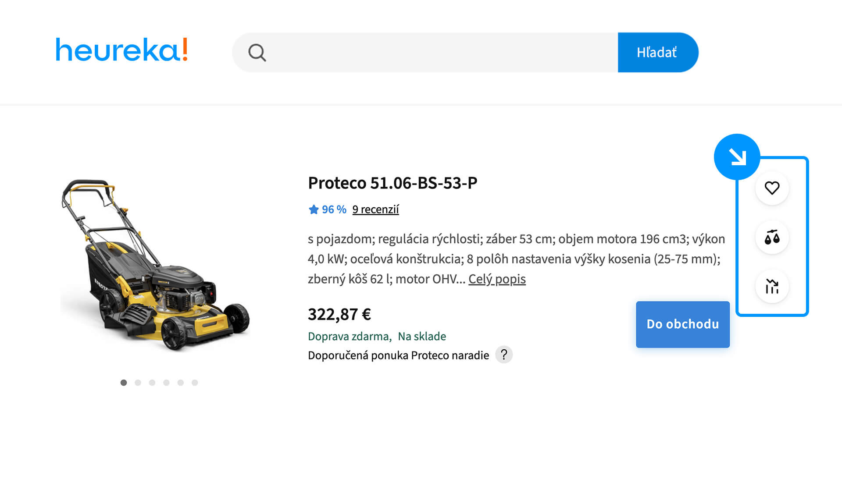Click the Do obchodu button

click(682, 324)
